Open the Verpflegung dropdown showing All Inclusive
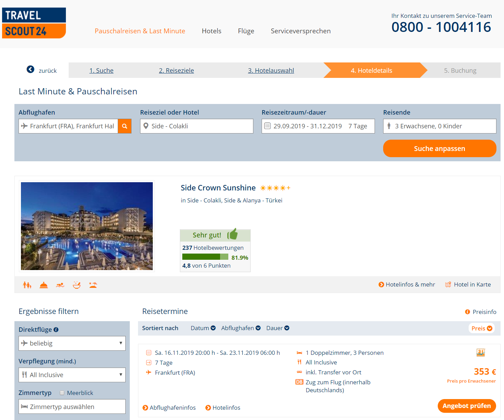This screenshot has height=420, width=504. point(72,375)
